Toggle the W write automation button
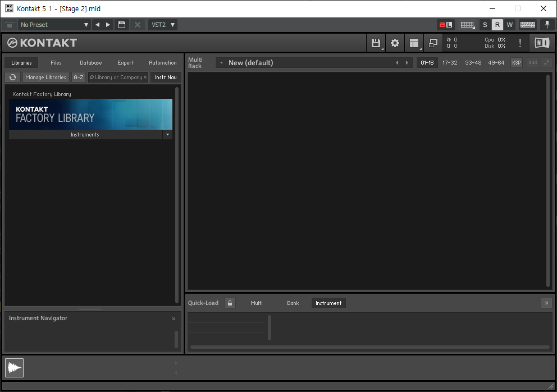Viewport: 557px width, 392px height. point(510,25)
